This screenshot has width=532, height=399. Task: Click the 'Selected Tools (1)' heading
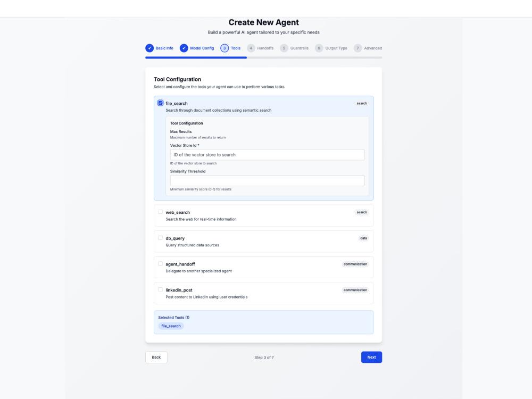click(174, 318)
